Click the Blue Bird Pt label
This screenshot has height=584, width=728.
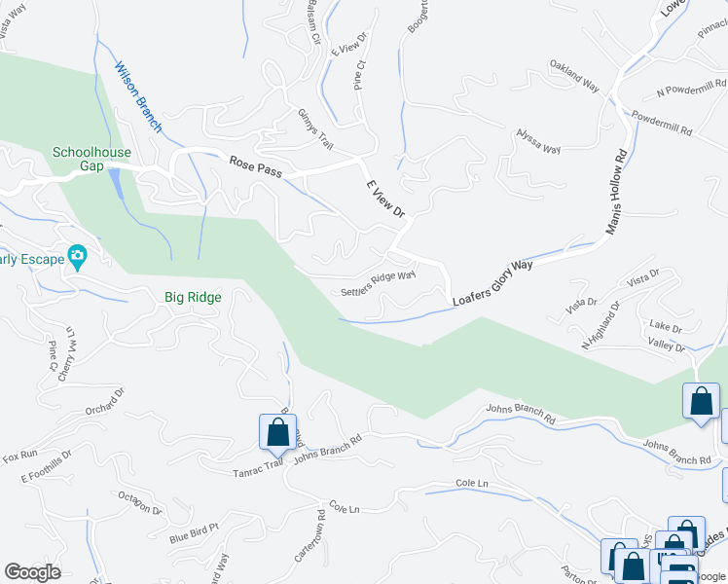click(x=194, y=533)
